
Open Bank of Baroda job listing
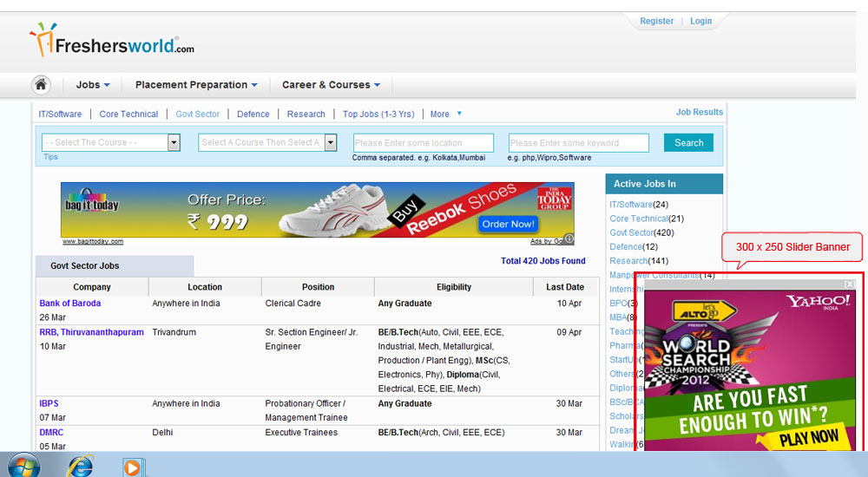69,304
